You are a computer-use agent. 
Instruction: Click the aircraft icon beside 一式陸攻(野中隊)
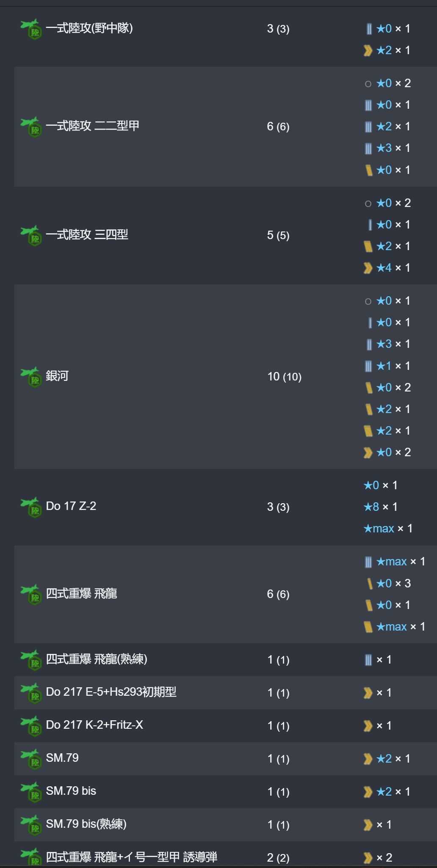(x=31, y=29)
